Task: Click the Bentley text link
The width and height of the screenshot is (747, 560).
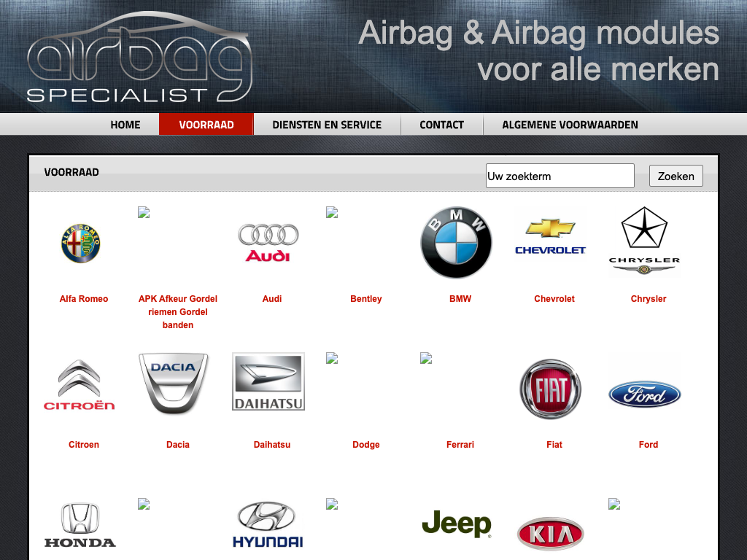Action: (365, 299)
